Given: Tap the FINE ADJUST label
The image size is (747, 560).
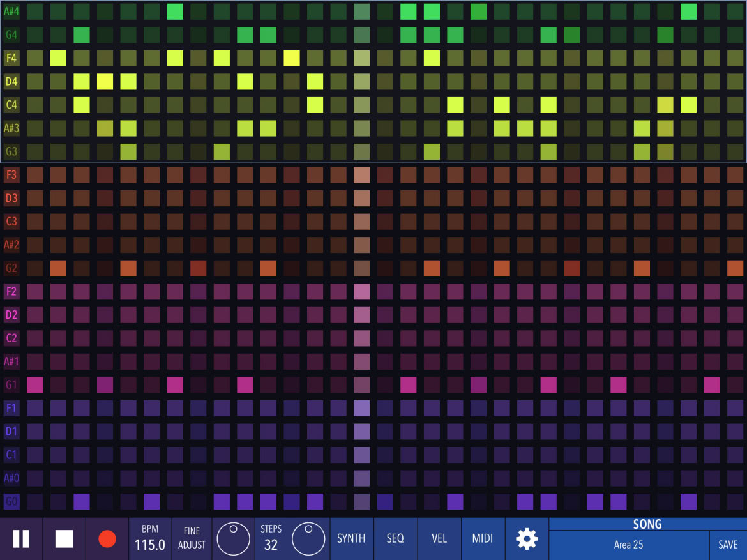Looking at the screenshot, I should [192, 538].
